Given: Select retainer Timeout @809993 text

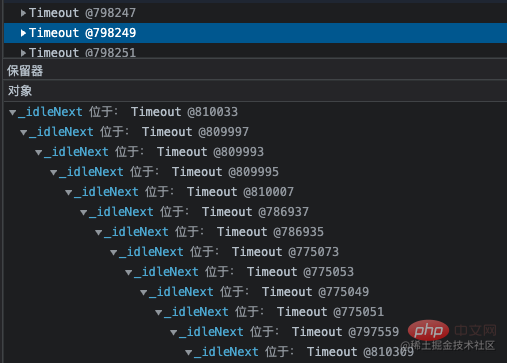Looking at the screenshot, I should [x=210, y=152].
